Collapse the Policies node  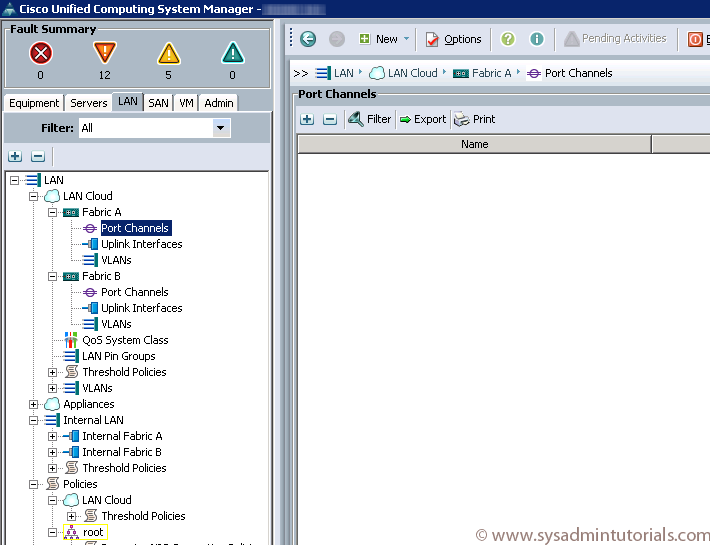coord(34,484)
